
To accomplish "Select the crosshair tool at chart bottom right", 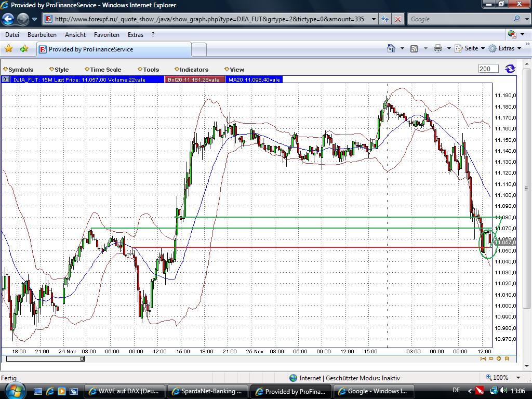I will (498, 358).
